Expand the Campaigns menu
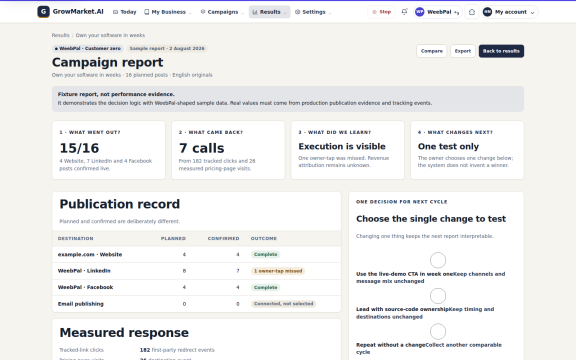The width and height of the screenshot is (576, 360). [x=222, y=12]
